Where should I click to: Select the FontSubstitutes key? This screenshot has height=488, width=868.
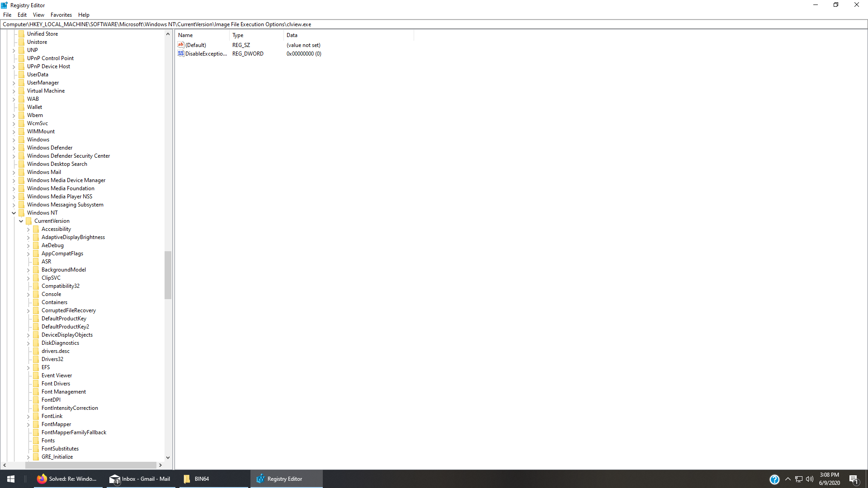point(60,449)
